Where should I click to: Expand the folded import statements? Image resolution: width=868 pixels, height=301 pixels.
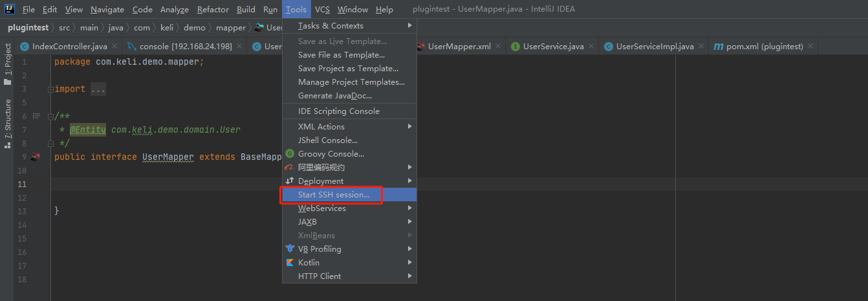pyautogui.click(x=50, y=89)
